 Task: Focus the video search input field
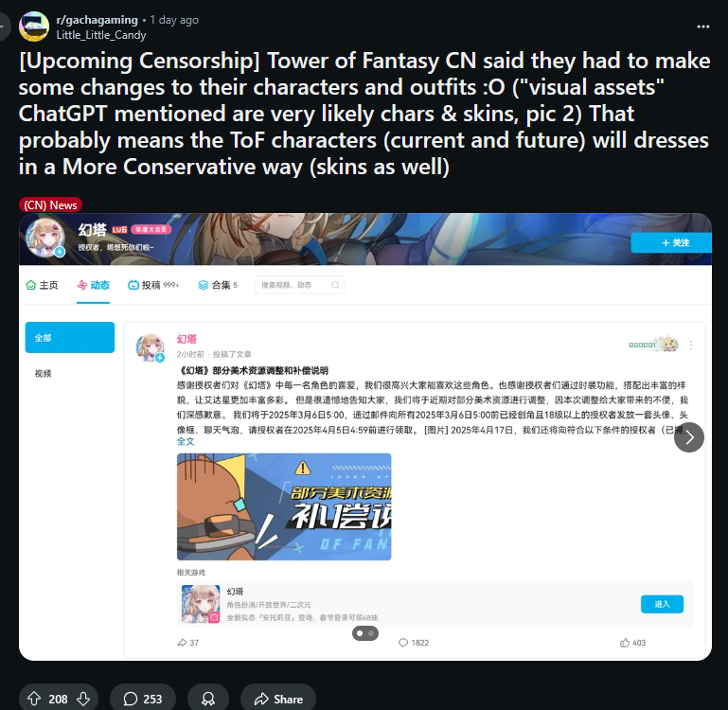[x=299, y=285]
